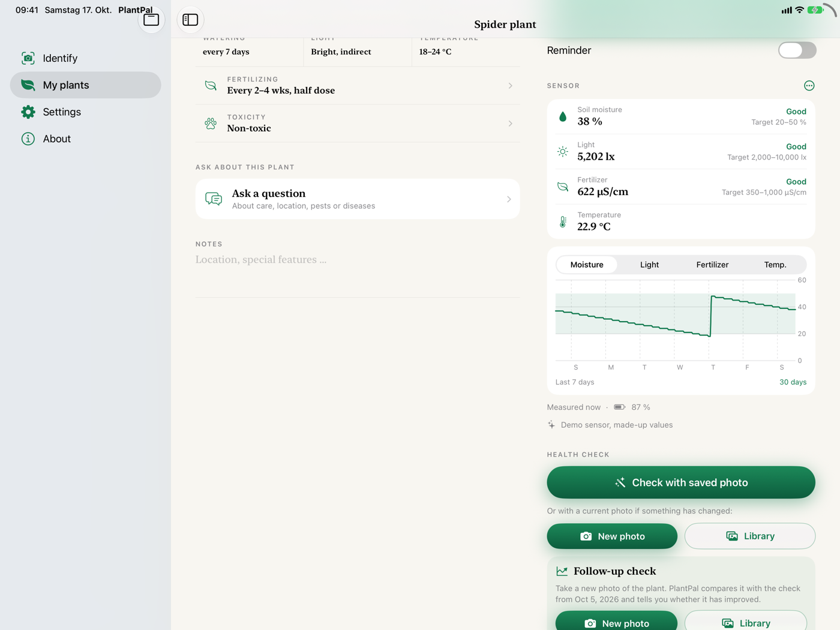Take New photo for follow-up check

coord(616,622)
